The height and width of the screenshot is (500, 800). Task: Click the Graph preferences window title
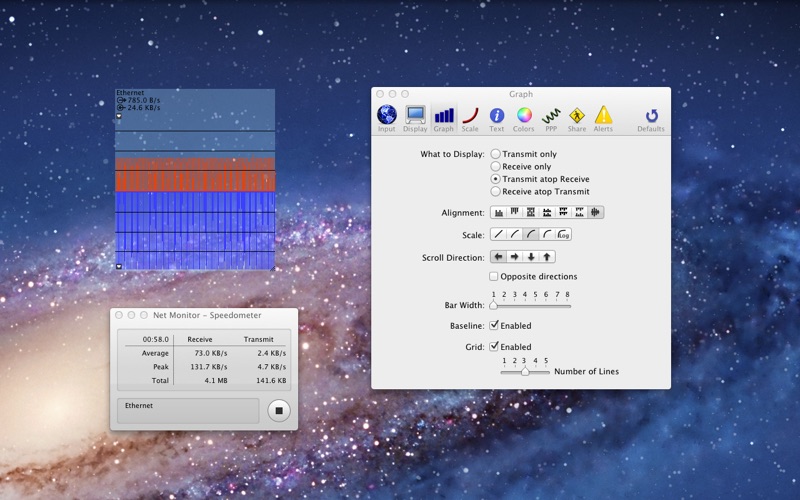coord(521,94)
